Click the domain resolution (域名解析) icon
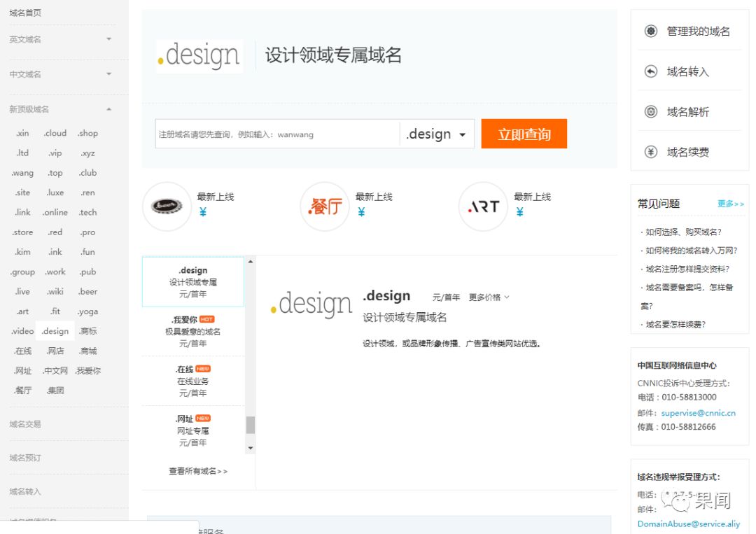This screenshot has width=756, height=534. (650, 112)
